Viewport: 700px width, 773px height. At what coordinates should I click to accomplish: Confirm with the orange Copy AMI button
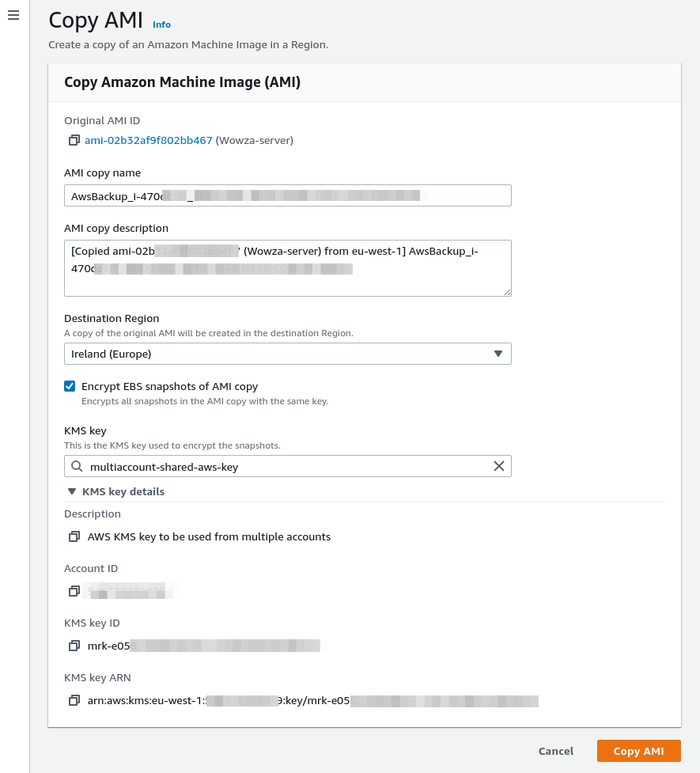pyautogui.click(x=638, y=751)
